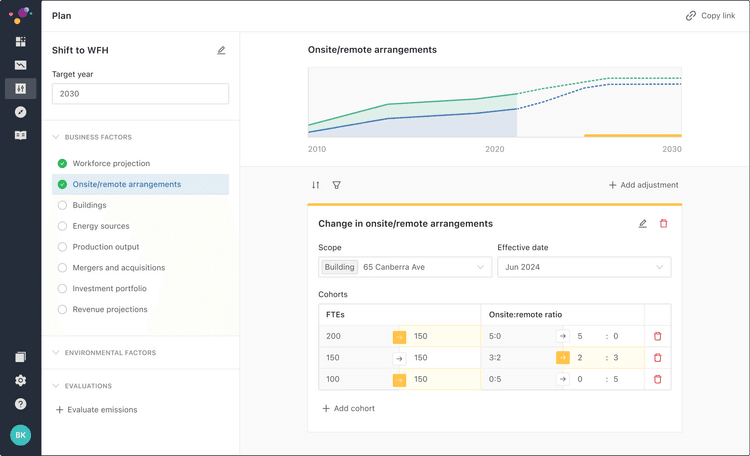
Task: Select the Energy sources factor
Action: tap(100, 226)
